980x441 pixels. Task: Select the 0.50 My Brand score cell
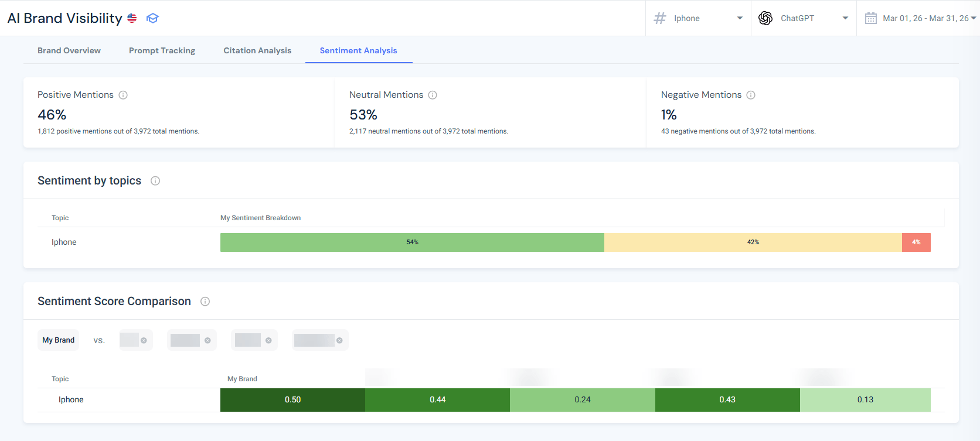(x=292, y=400)
